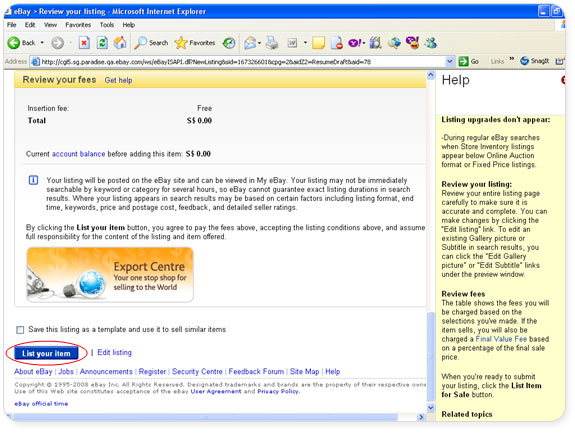Screen dimensions: 575x439
Task: Open the Help menu in menu bar
Action: (x=129, y=25)
